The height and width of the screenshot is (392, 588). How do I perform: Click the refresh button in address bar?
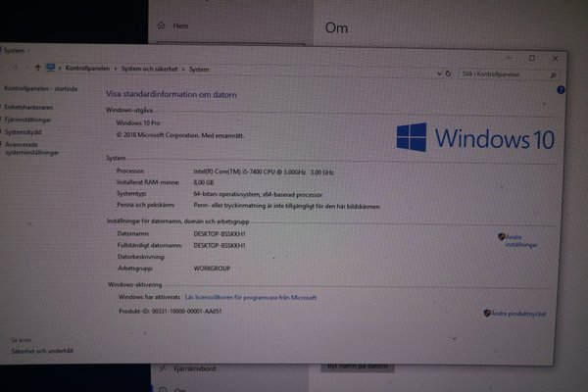[449, 72]
